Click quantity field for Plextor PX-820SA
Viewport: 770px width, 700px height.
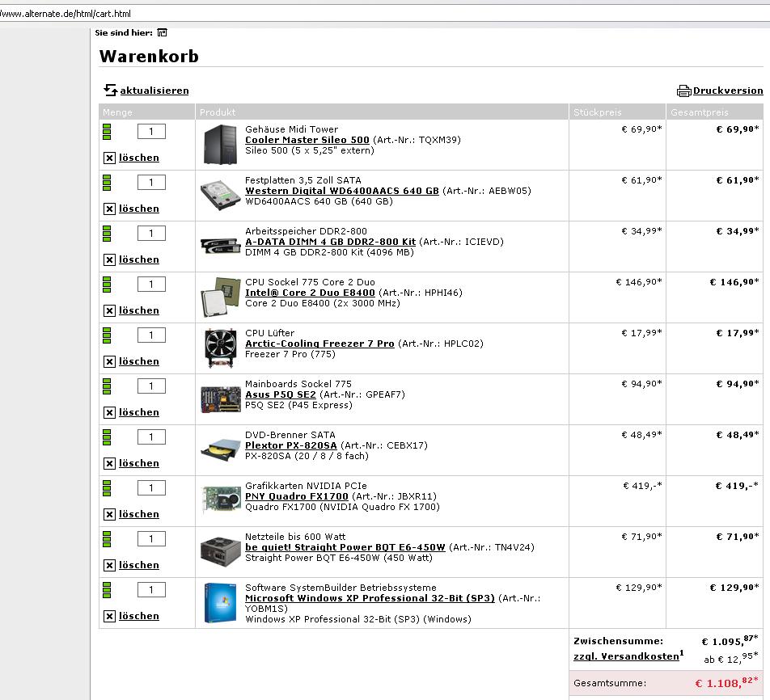[x=151, y=437]
